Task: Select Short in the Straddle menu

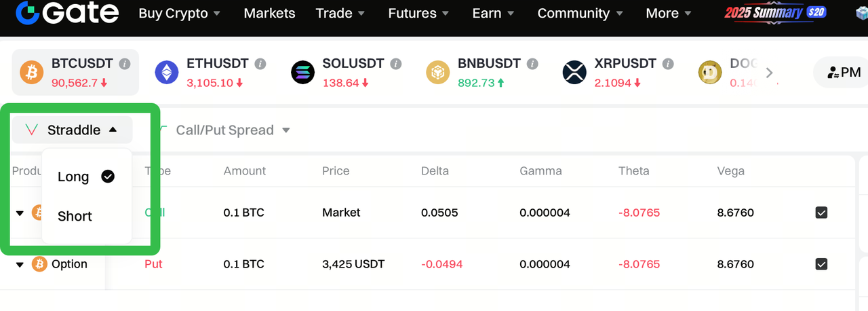Action: tap(75, 216)
